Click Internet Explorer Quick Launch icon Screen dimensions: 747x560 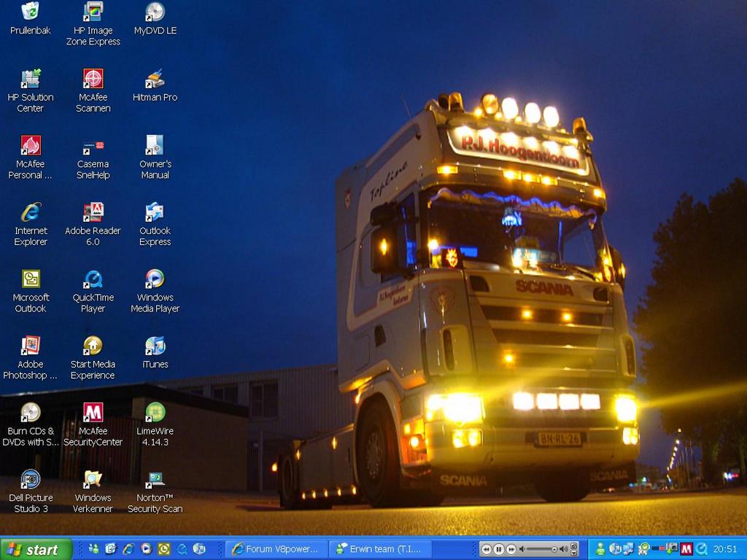128,549
